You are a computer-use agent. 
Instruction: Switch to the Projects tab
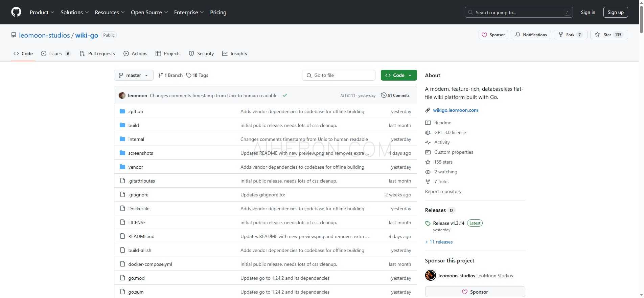168,54
